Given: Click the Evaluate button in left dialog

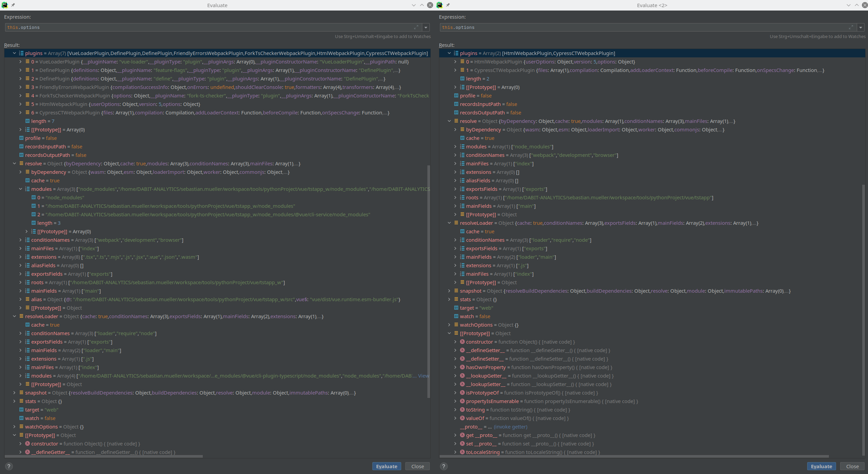Looking at the screenshot, I should [x=386, y=466].
